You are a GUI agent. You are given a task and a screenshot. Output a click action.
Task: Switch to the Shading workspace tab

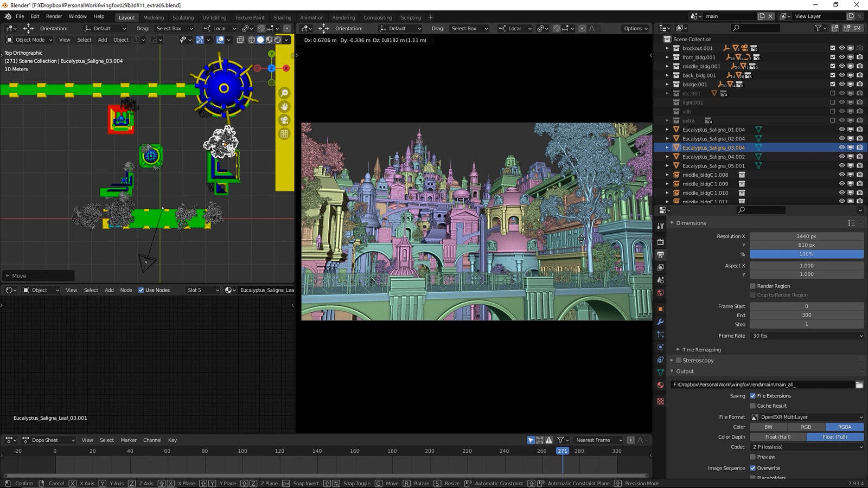click(282, 17)
